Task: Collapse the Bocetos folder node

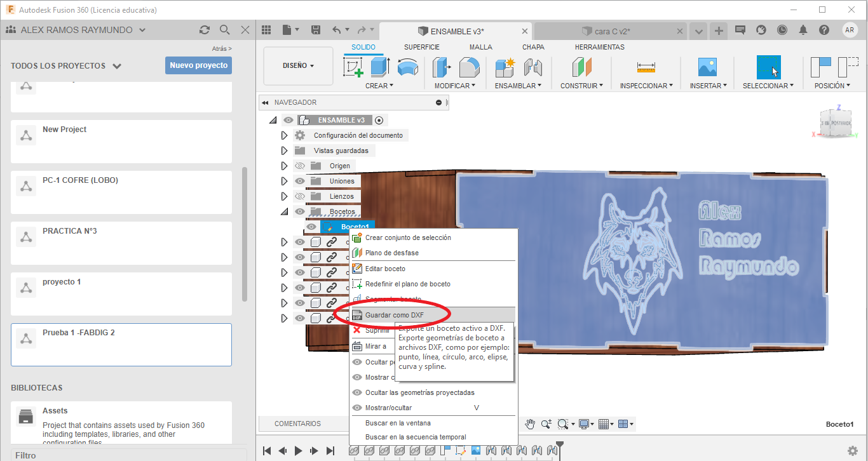Action: [x=283, y=211]
